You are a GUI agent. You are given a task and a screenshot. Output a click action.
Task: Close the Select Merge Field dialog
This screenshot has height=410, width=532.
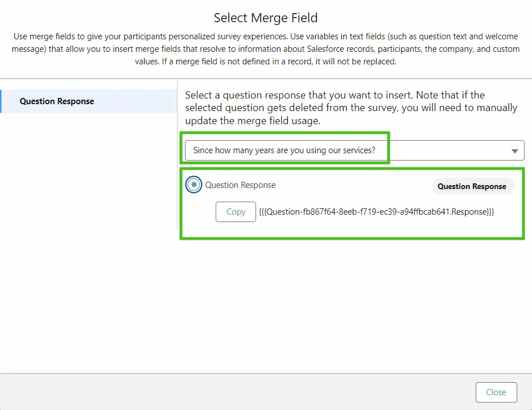click(496, 392)
